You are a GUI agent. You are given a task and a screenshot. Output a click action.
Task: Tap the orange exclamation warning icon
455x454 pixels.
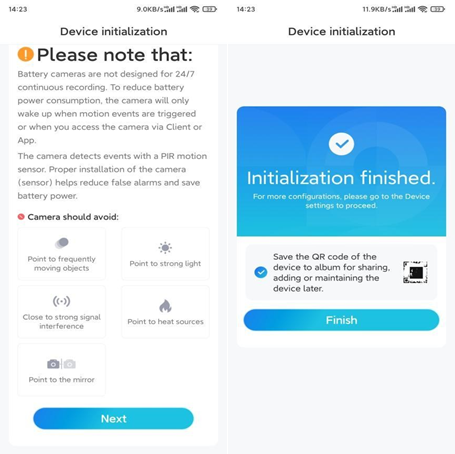point(26,54)
